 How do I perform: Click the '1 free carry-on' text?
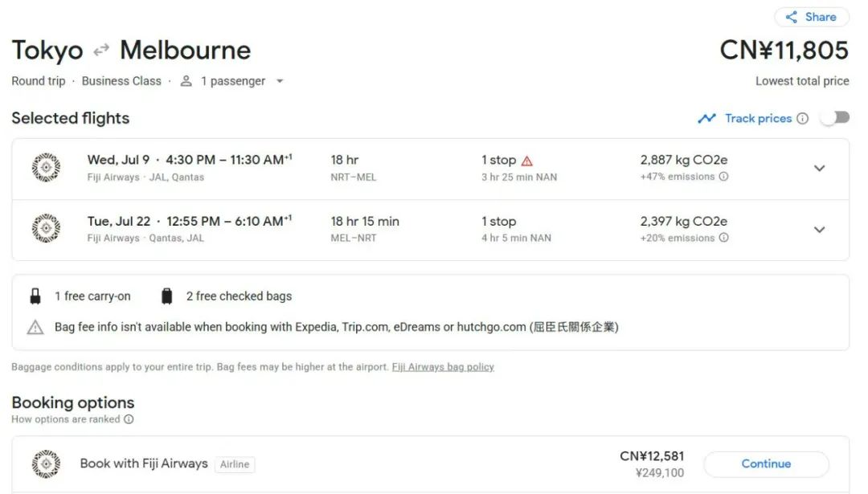pyautogui.click(x=92, y=296)
